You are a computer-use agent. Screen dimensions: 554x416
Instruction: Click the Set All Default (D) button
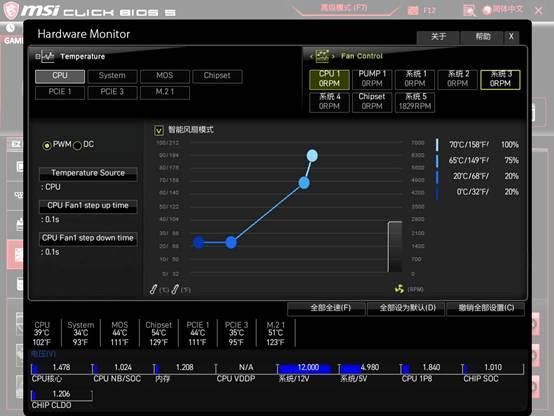[407, 308]
